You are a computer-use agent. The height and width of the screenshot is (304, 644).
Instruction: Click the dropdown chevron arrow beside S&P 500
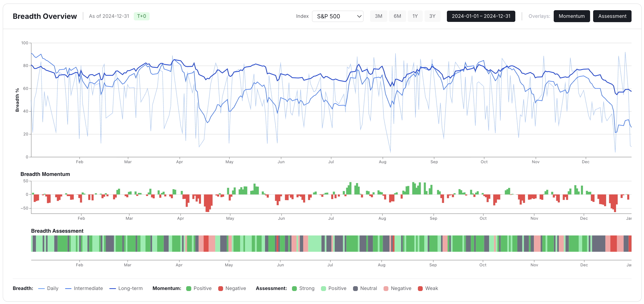pos(359,16)
